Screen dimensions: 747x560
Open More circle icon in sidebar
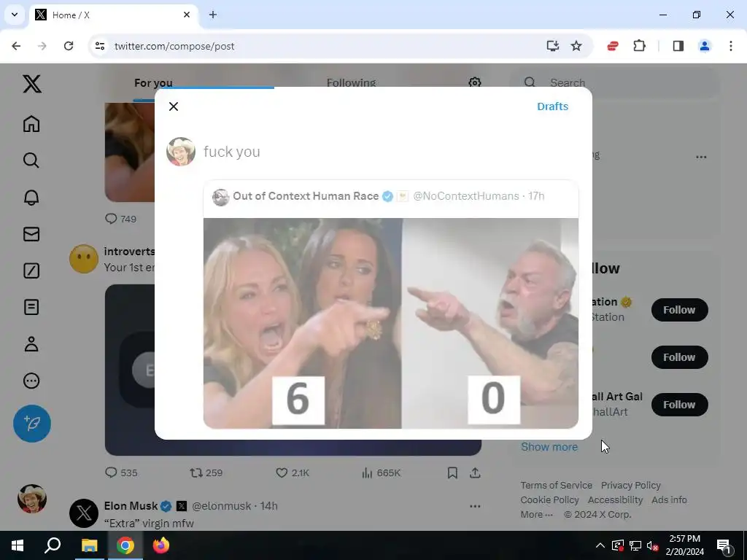pos(31,381)
